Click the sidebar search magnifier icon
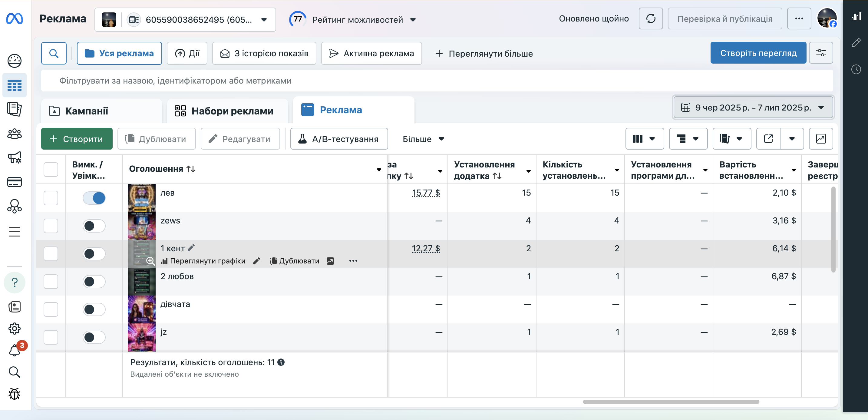868x420 pixels. click(15, 372)
